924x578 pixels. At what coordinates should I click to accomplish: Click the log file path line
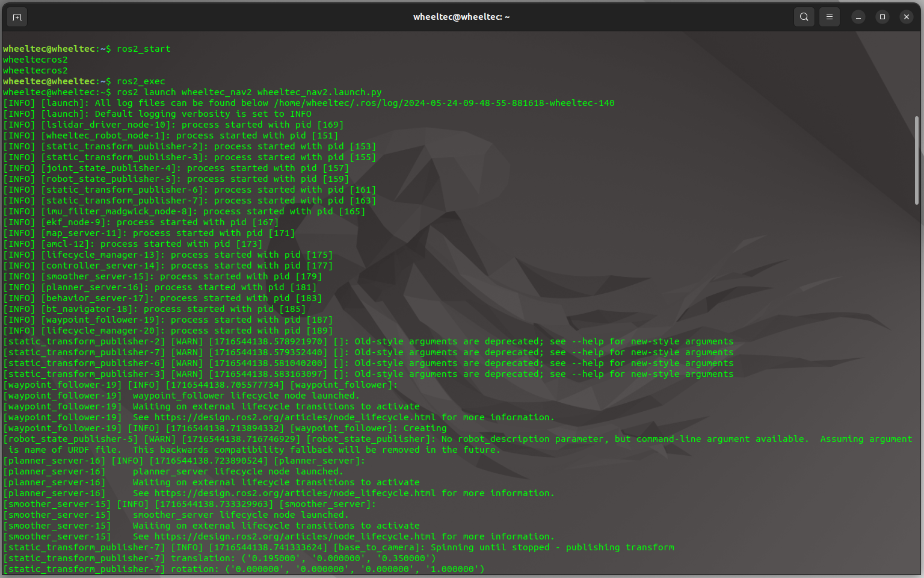pyautogui.click(x=309, y=103)
